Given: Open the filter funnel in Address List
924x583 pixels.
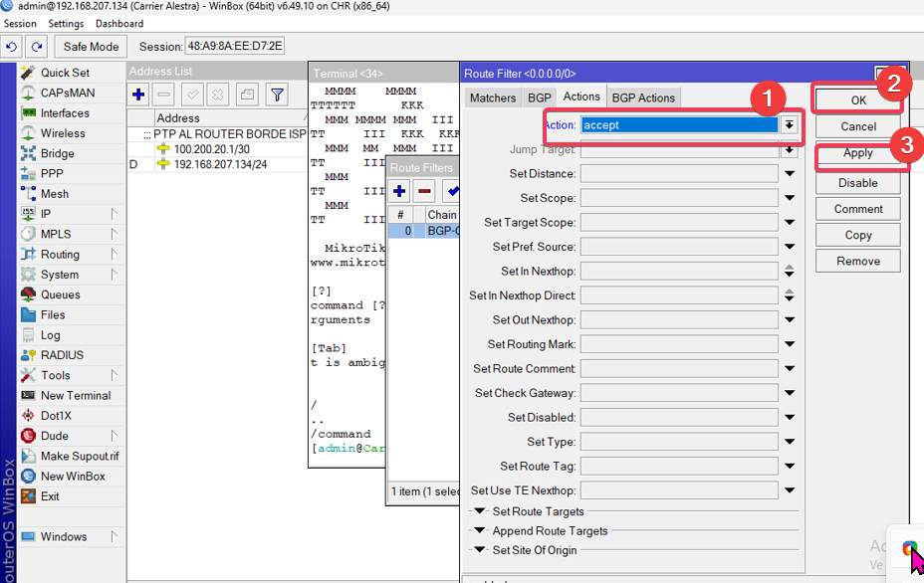Looking at the screenshot, I should pos(277,95).
